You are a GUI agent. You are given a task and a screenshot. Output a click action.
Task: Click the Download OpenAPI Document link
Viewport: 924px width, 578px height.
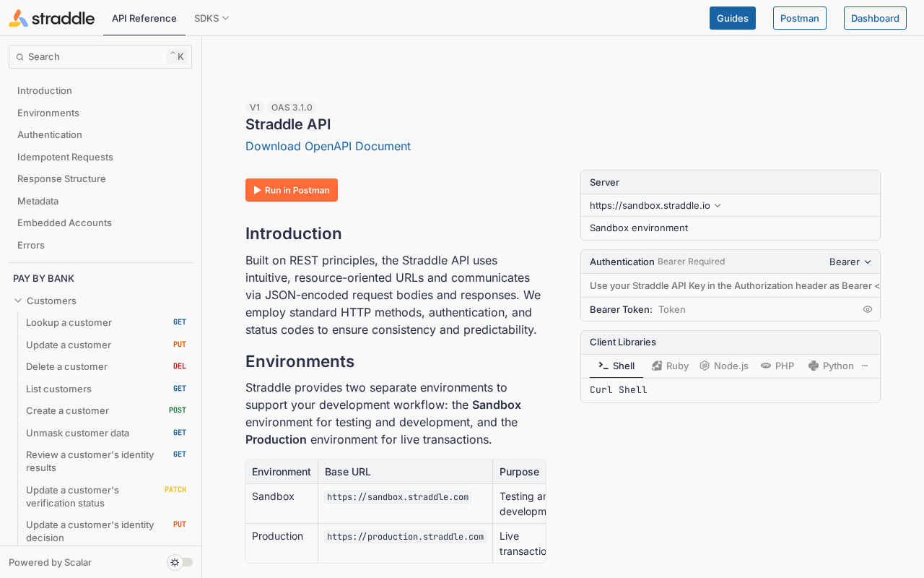pos(328,146)
